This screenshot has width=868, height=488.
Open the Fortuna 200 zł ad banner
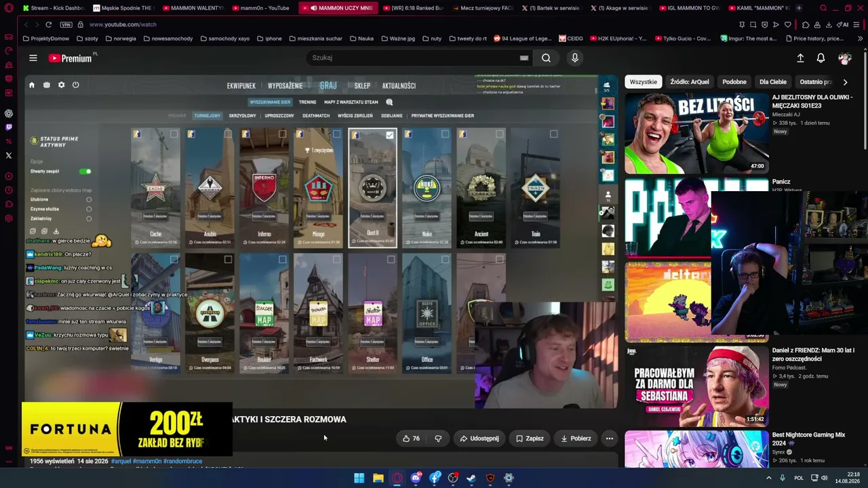point(127,429)
